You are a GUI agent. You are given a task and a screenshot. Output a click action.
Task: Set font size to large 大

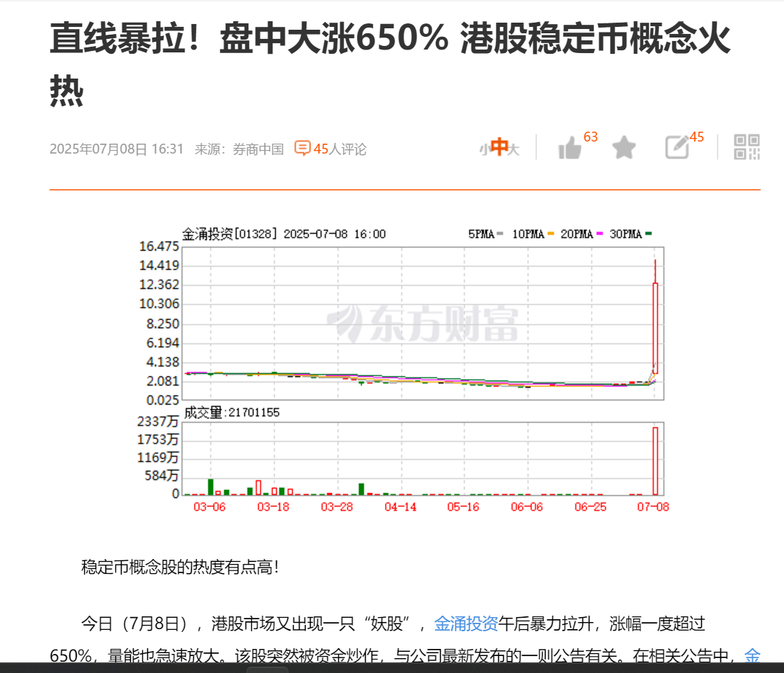[514, 149]
